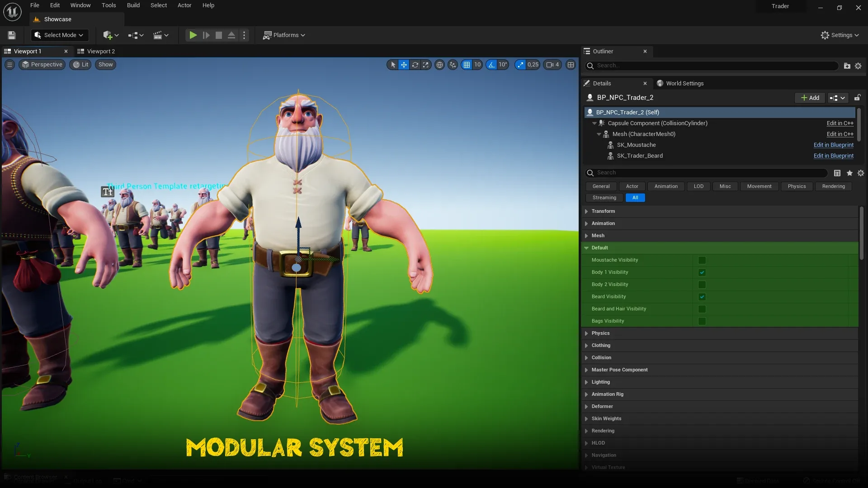The width and height of the screenshot is (868, 488).
Task: Click the Add component button
Action: coord(810,98)
